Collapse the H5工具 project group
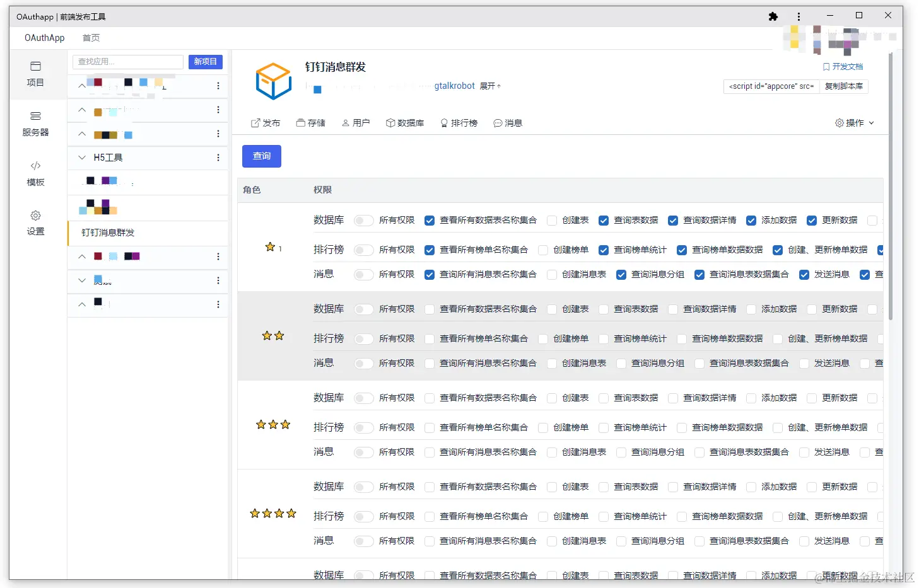 click(82, 158)
